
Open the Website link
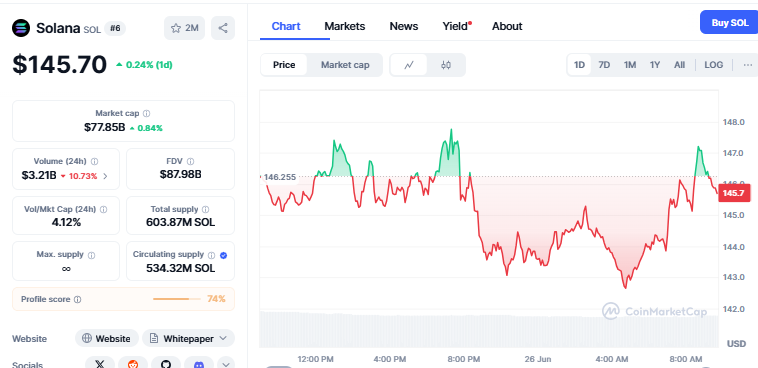coord(107,339)
